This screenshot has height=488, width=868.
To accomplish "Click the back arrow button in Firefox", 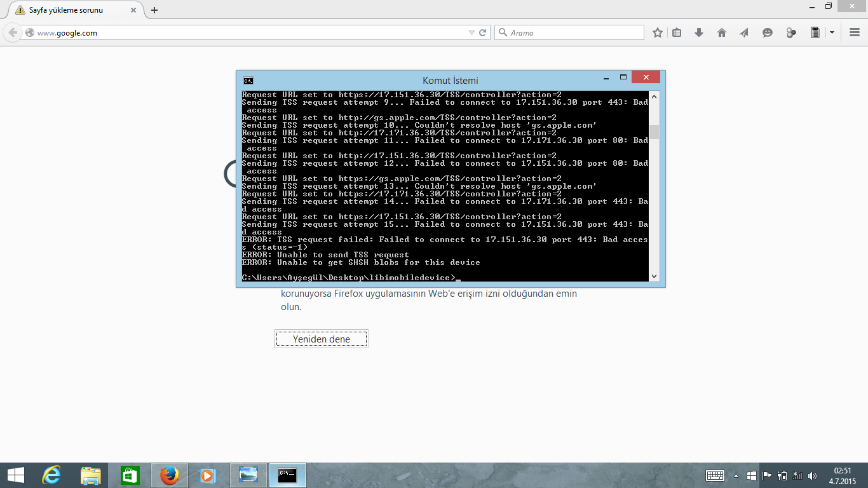I will 13,32.
